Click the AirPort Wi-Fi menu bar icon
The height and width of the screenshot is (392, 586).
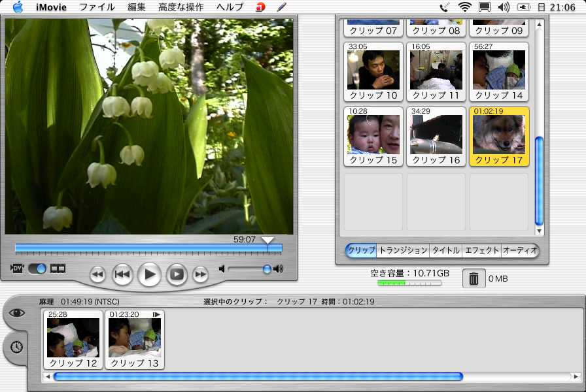465,7
